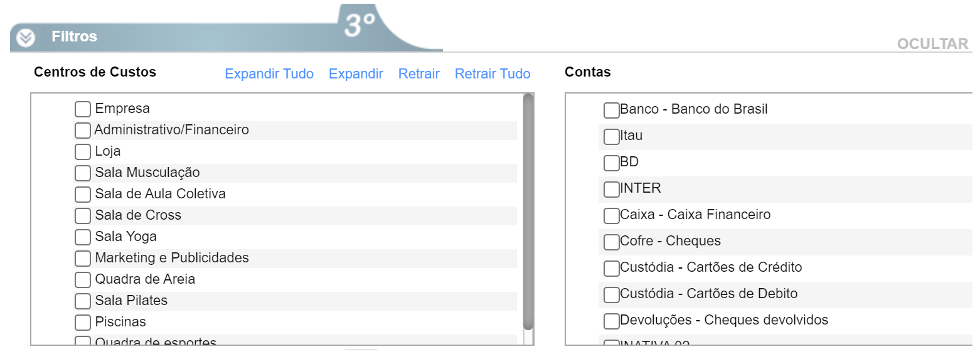Enable the INTER account checkbox
The image size is (980, 354).
coord(611,190)
